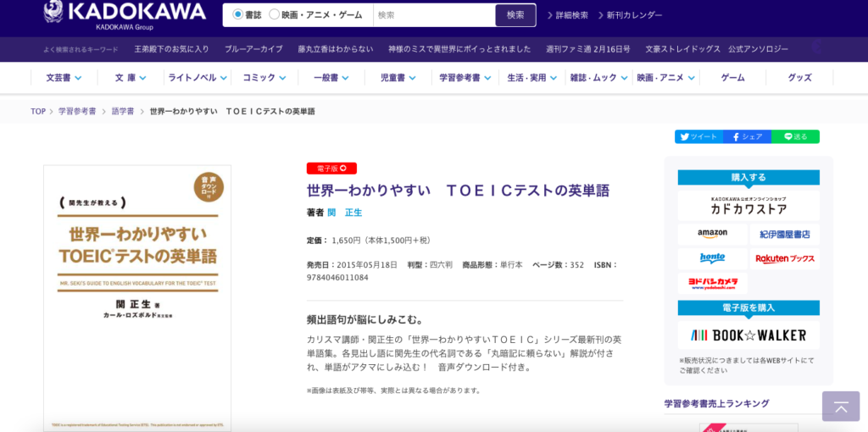Image resolution: width=868 pixels, height=432 pixels.
Task: Open author 関 正生 link
Action: click(345, 213)
